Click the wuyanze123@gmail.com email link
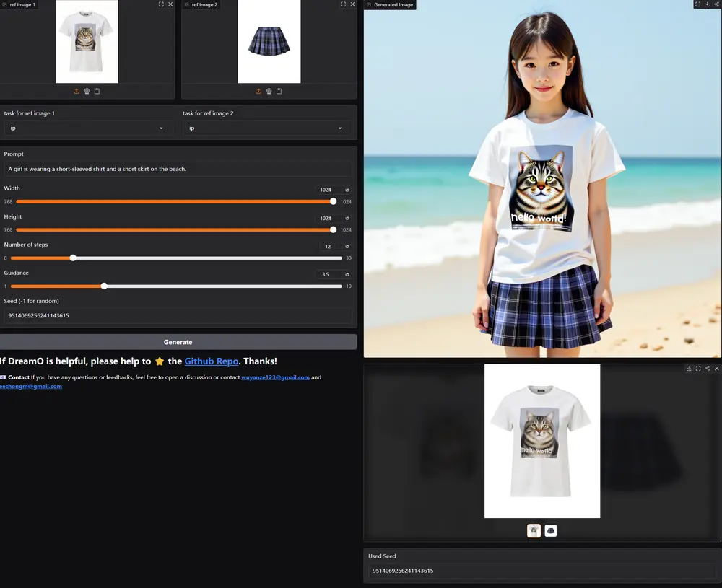The height and width of the screenshot is (588, 722). point(275,377)
